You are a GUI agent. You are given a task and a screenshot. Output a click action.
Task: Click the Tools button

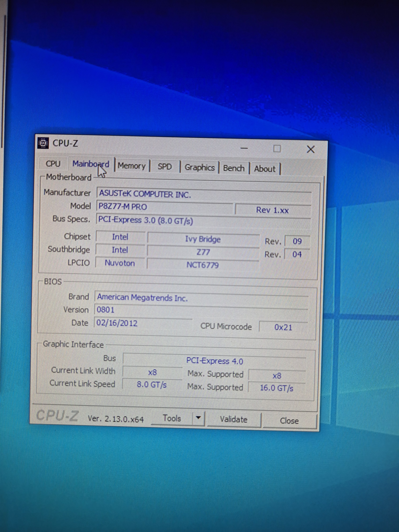[172, 418]
